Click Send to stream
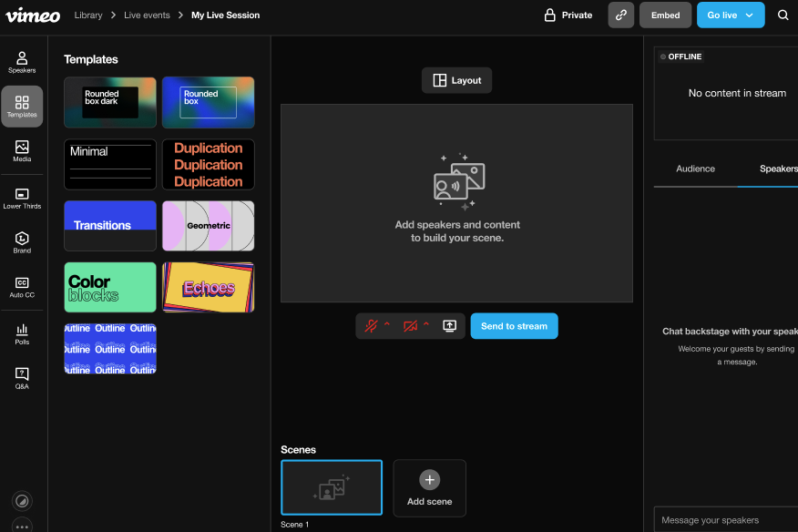 pyautogui.click(x=514, y=325)
